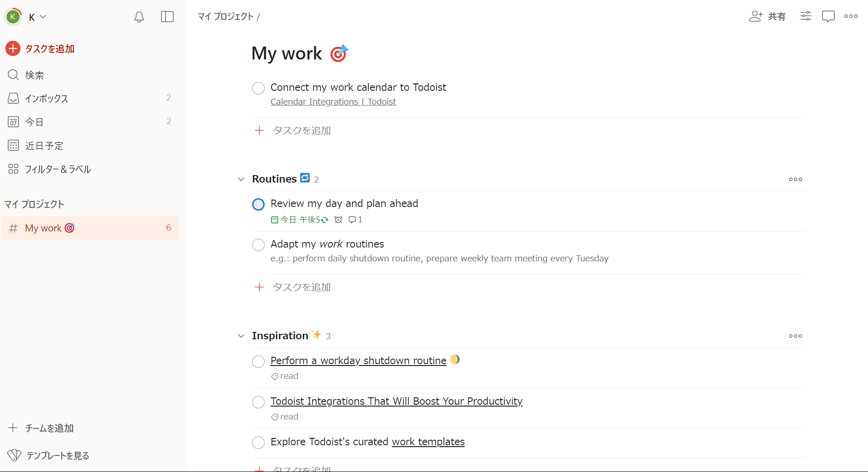Complete Connect my work calendar task
Screen dimensions: 868x472
point(258,88)
